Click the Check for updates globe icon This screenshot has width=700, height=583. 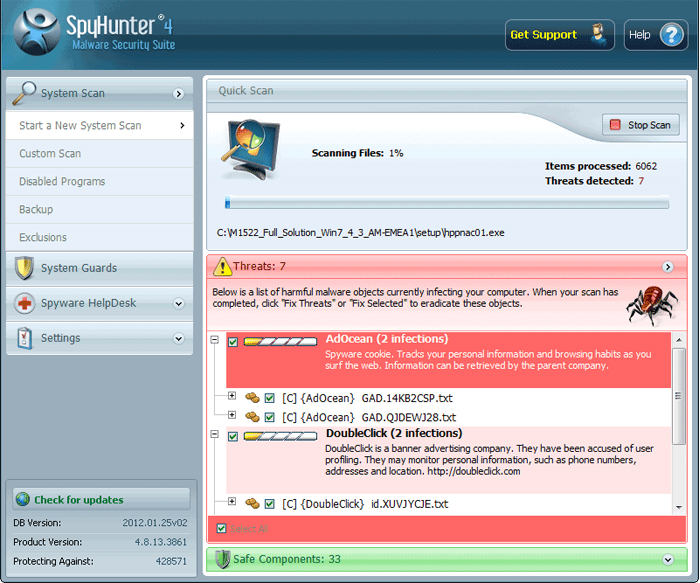(23, 500)
